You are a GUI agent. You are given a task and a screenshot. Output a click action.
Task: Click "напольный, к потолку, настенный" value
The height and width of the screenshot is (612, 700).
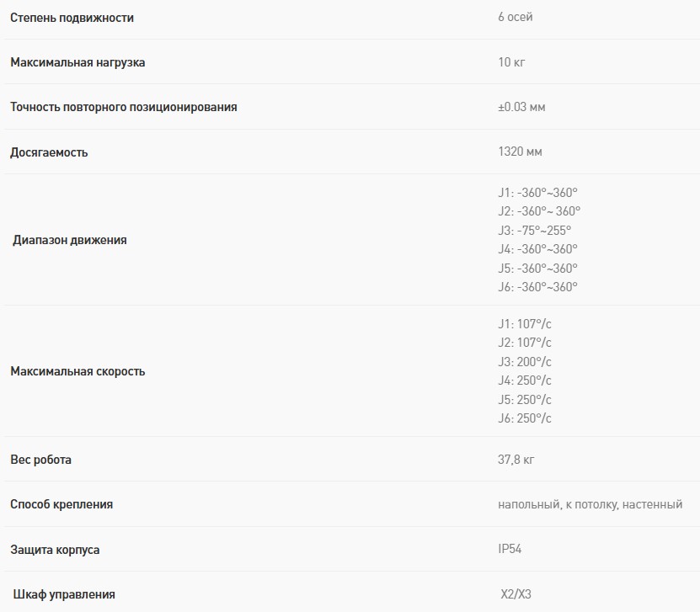coord(590,504)
